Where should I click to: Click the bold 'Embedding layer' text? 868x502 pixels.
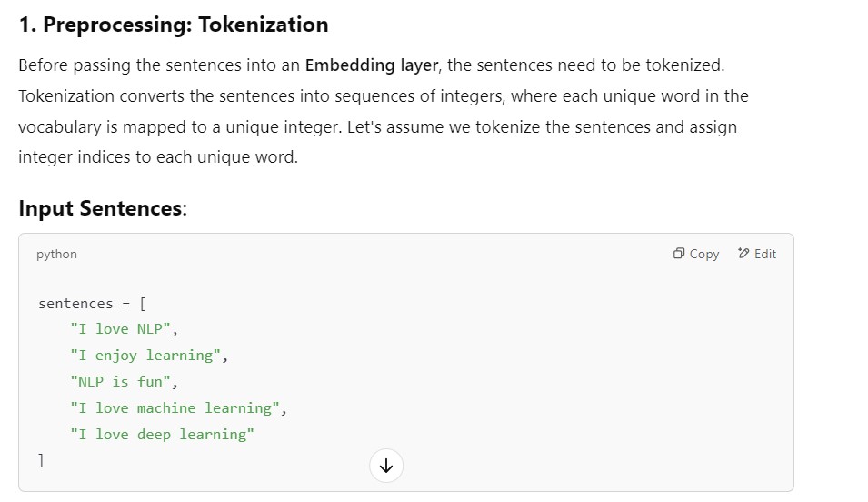coord(371,65)
